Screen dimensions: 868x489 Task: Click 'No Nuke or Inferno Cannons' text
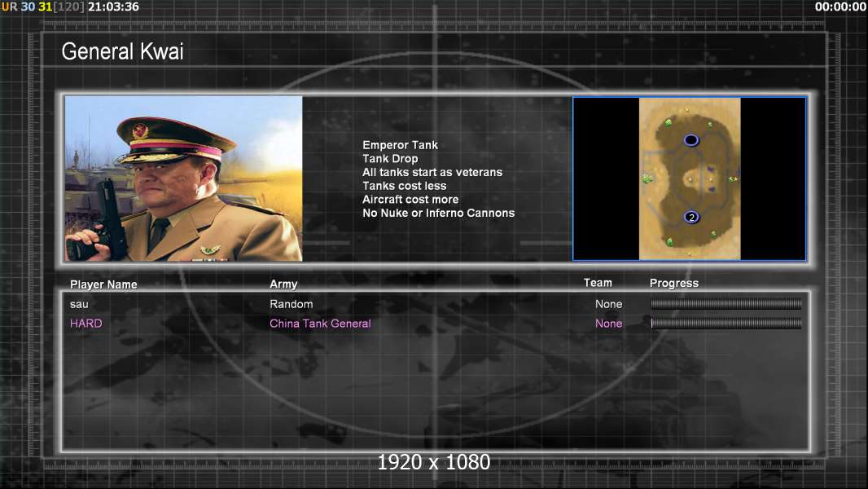coord(438,213)
